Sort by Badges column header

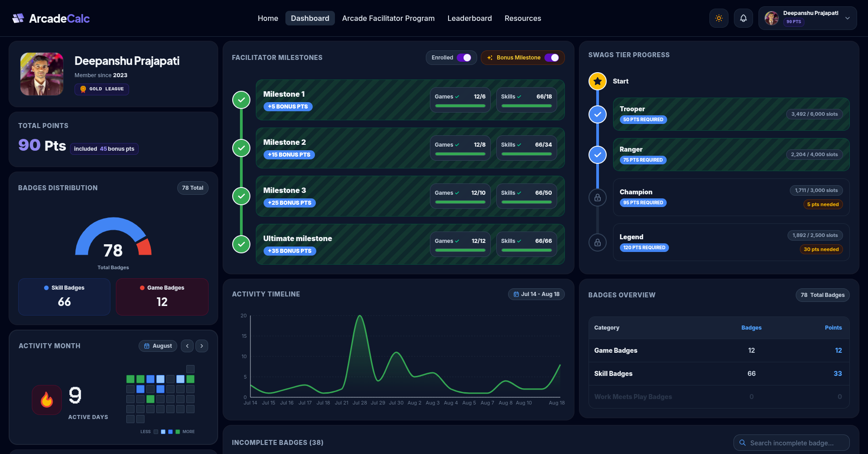751,328
